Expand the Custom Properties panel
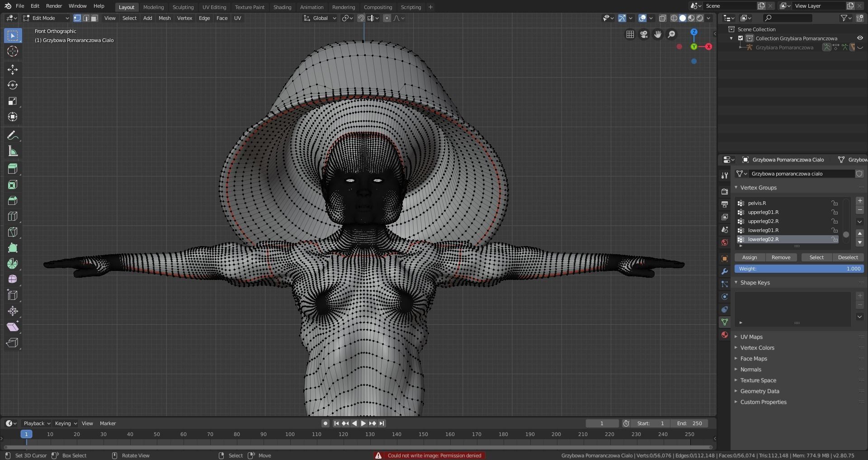 (736, 402)
